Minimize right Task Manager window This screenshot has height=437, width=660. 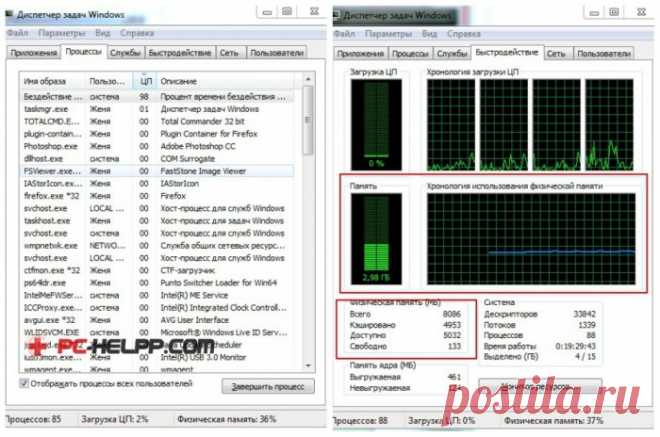[594, 13]
